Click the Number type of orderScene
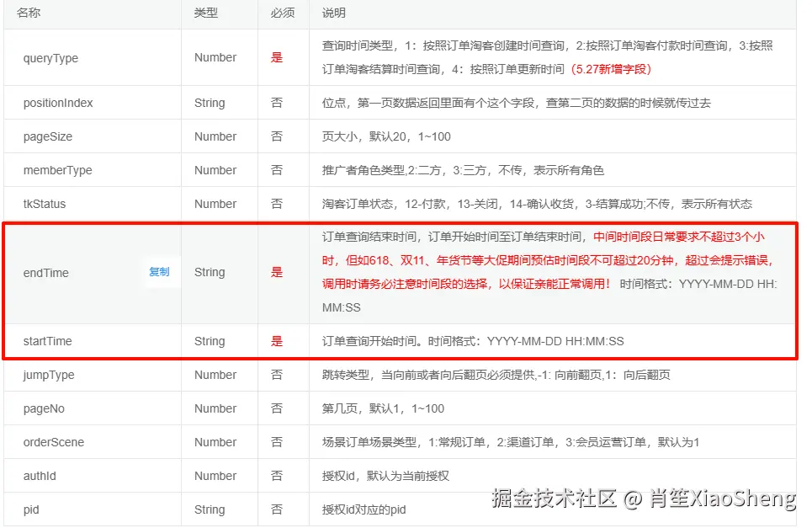The image size is (812, 528). pyautogui.click(x=215, y=442)
